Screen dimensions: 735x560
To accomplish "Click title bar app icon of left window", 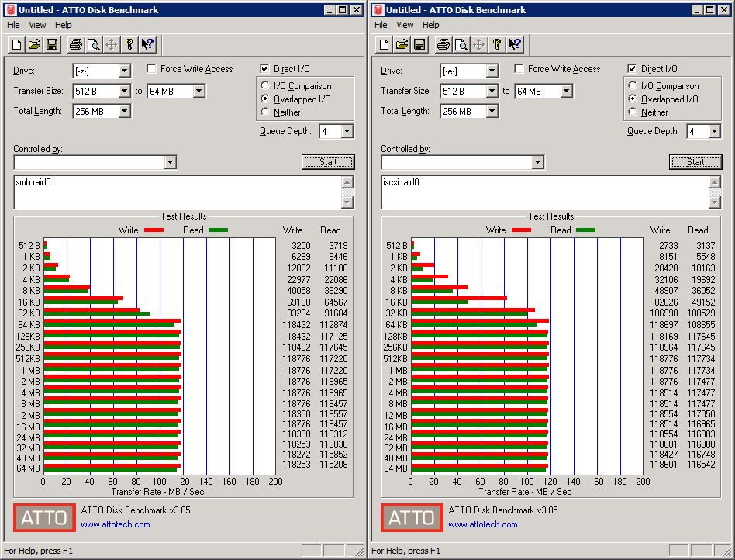I will [10, 10].
